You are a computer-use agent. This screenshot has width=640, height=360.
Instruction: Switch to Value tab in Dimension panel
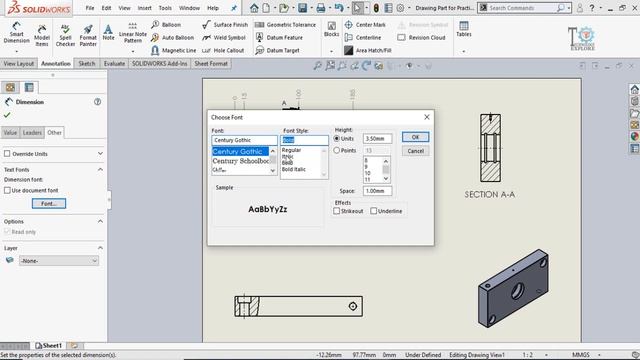click(x=10, y=133)
